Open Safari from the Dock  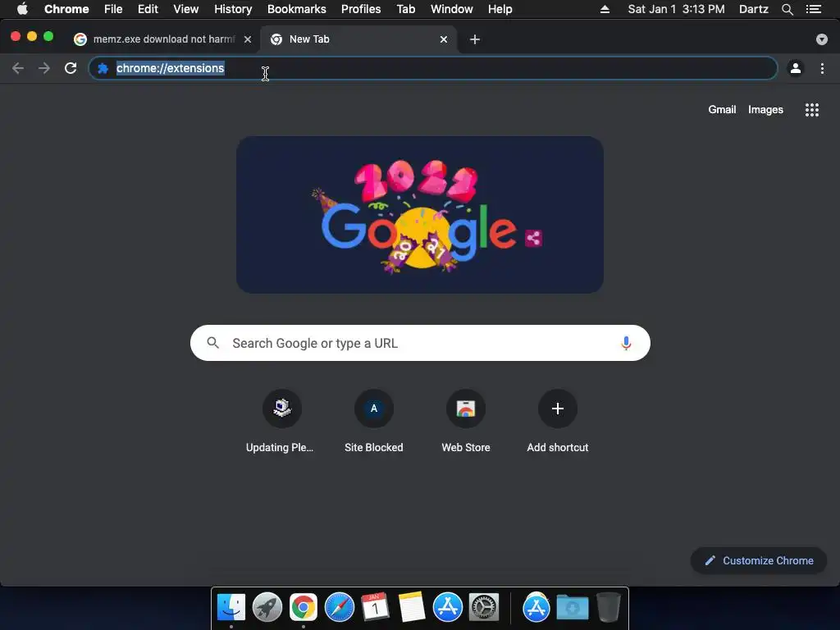click(340, 608)
